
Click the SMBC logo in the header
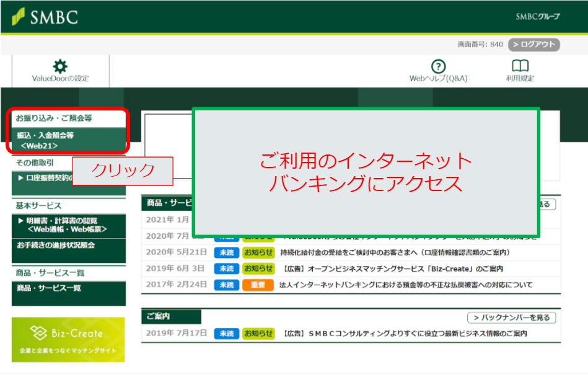(45, 17)
